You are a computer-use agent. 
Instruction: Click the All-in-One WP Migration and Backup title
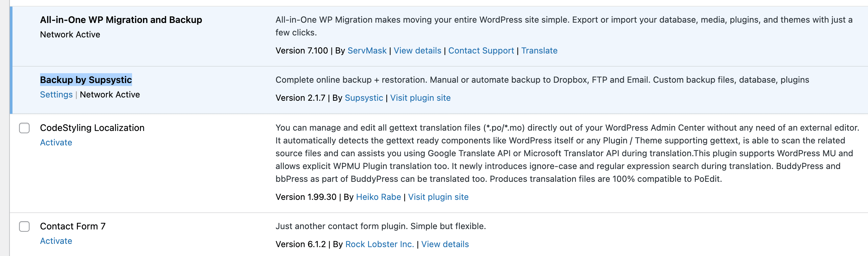tap(121, 20)
